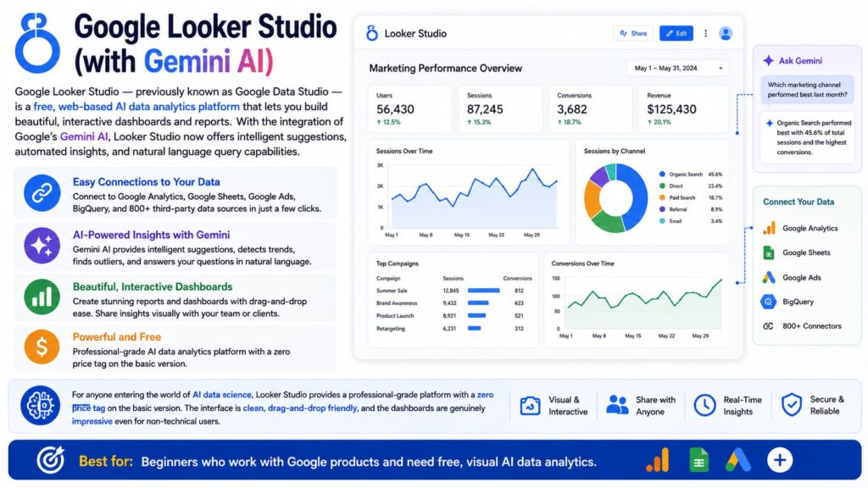The height and width of the screenshot is (488, 868).
Task: Open the three-dot more options menu
Action: click(x=705, y=33)
